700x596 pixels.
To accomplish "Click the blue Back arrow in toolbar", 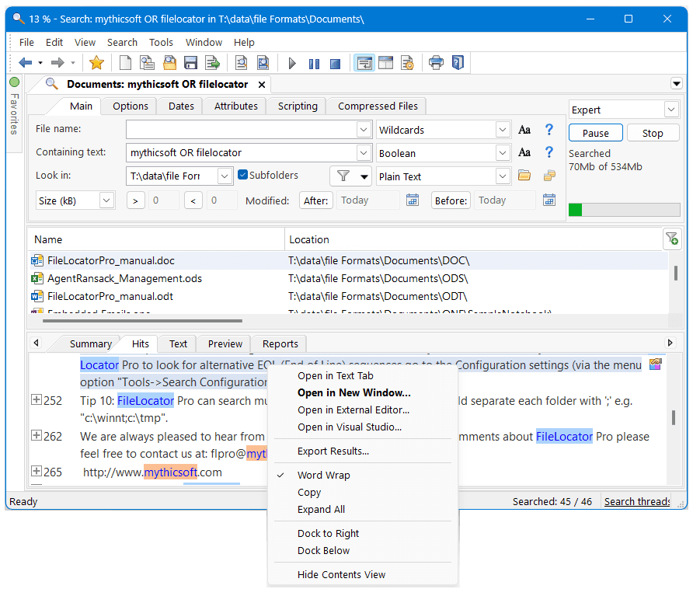I will point(25,62).
